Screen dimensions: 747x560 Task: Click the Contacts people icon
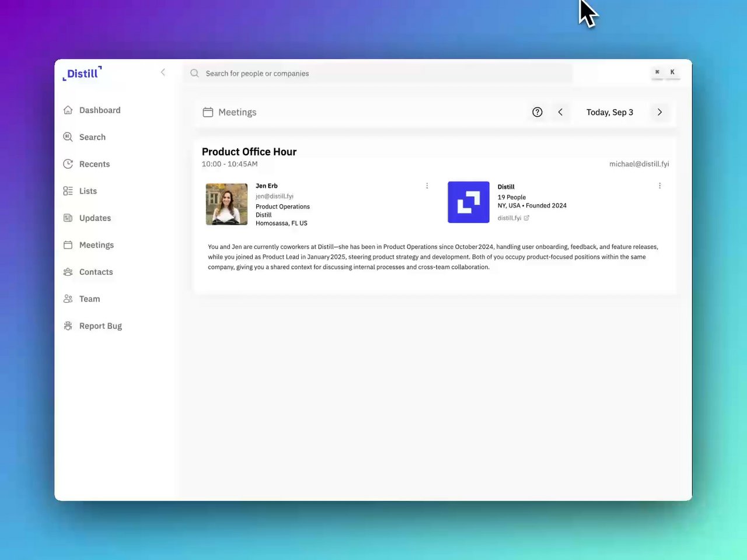[68, 272]
